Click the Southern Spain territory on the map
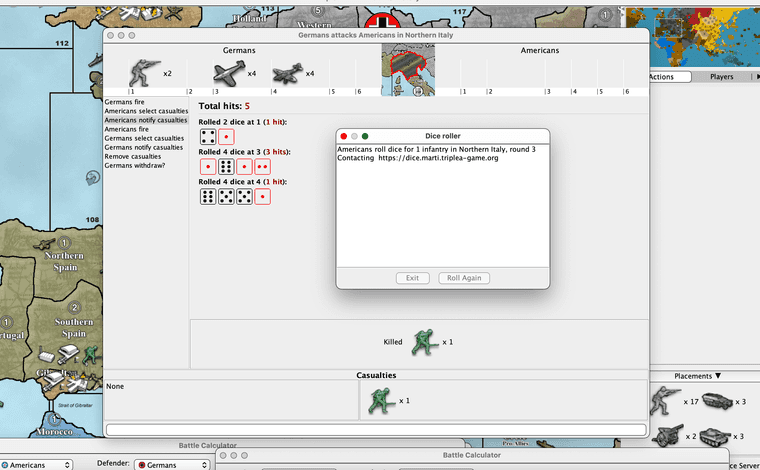The height and width of the screenshot is (470, 760). click(74, 328)
